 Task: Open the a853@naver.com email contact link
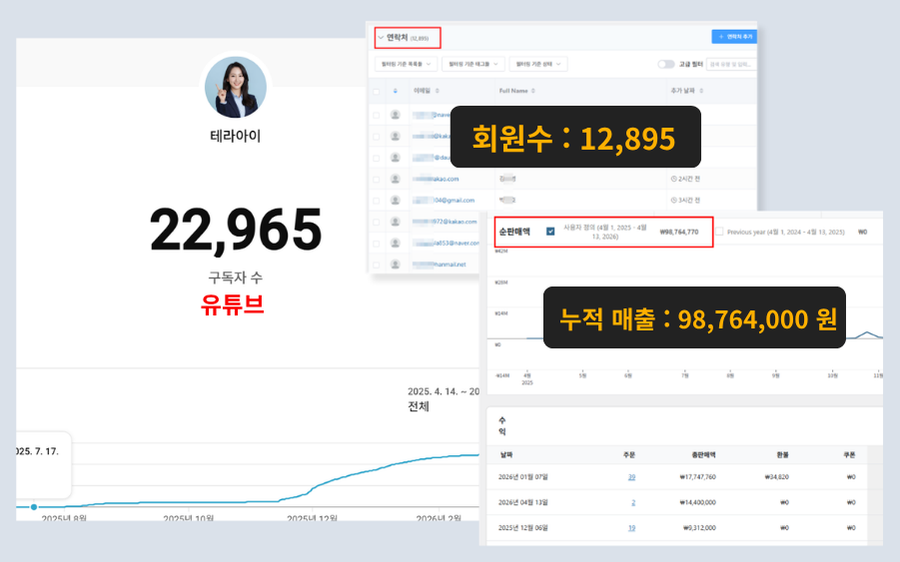point(446,243)
